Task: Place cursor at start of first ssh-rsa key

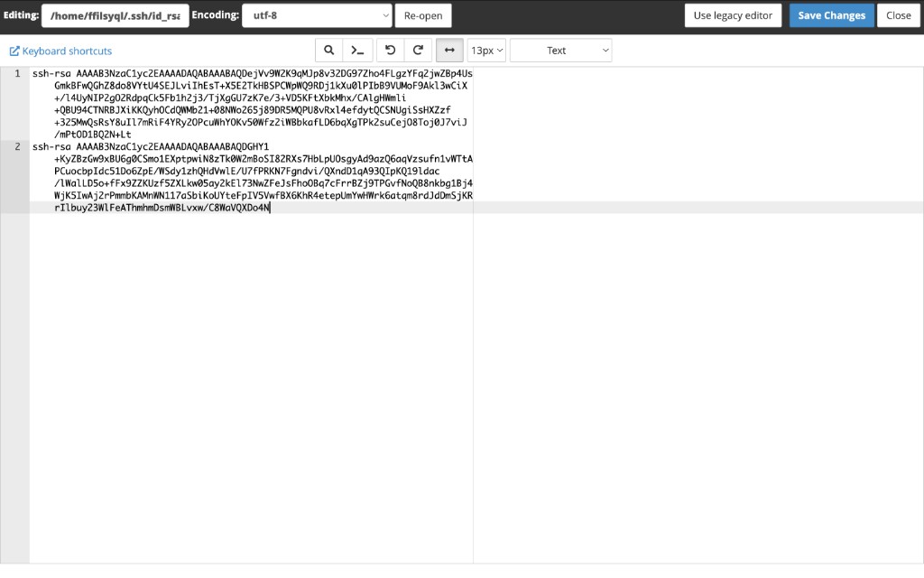Action: 33,73
